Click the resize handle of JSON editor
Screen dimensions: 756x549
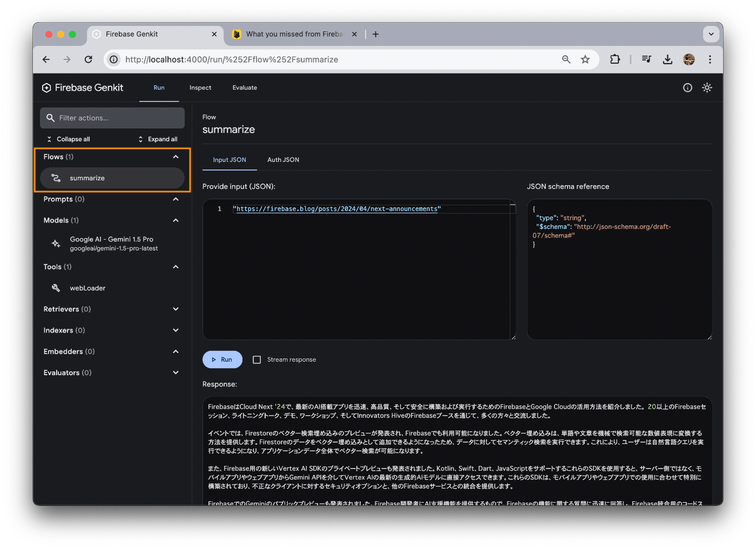click(x=513, y=337)
